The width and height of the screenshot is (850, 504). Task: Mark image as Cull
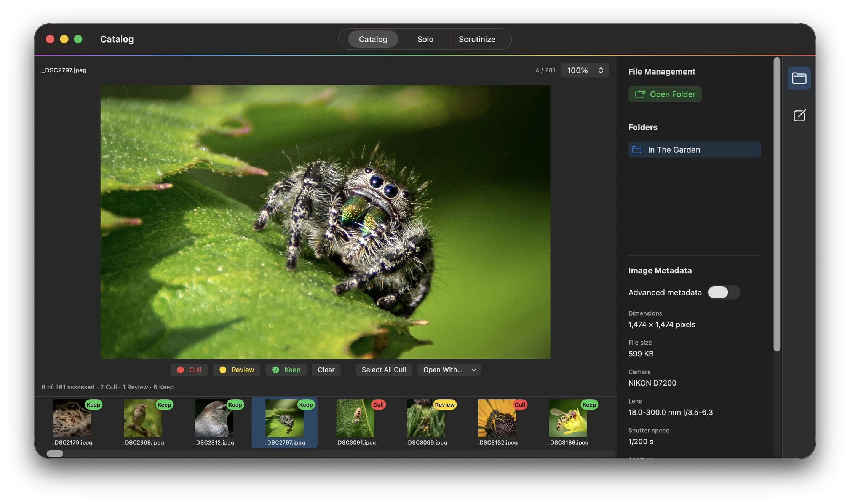(189, 370)
